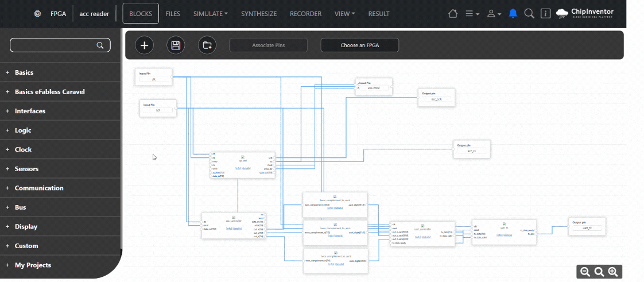This screenshot has width=644, height=282.
Task: Switch to the FILES tab
Action: (x=173, y=14)
